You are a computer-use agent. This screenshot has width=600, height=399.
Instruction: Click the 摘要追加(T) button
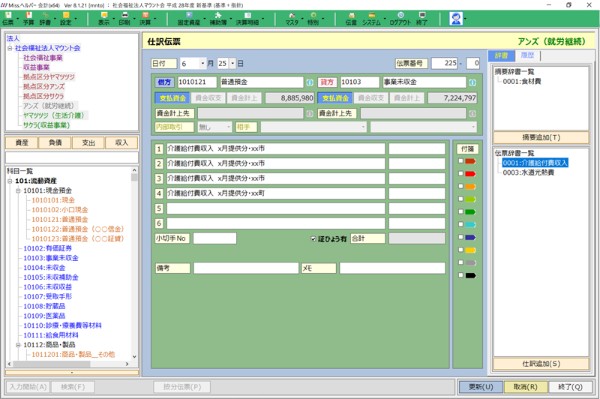click(541, 137)
